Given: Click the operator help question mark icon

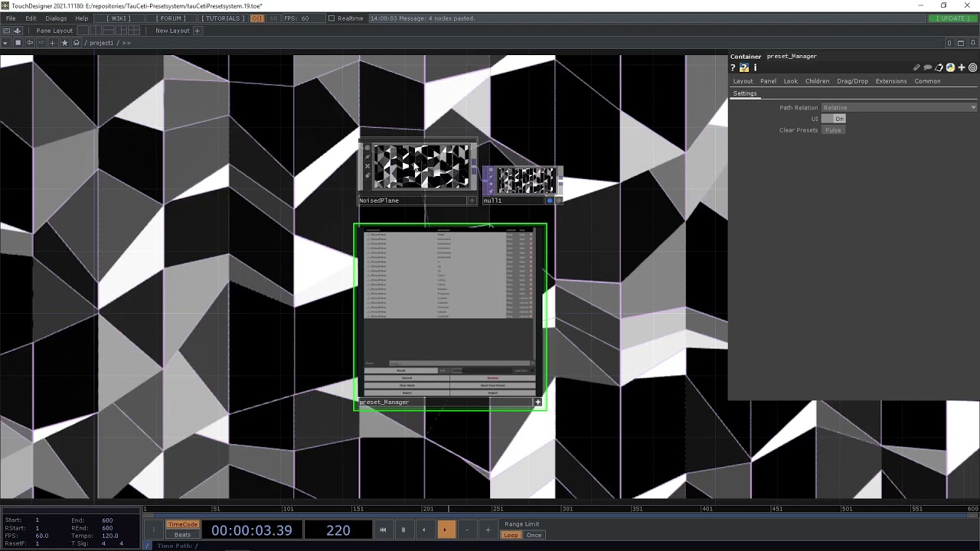Looking at the screenshot, I should [x=733, y=67].
